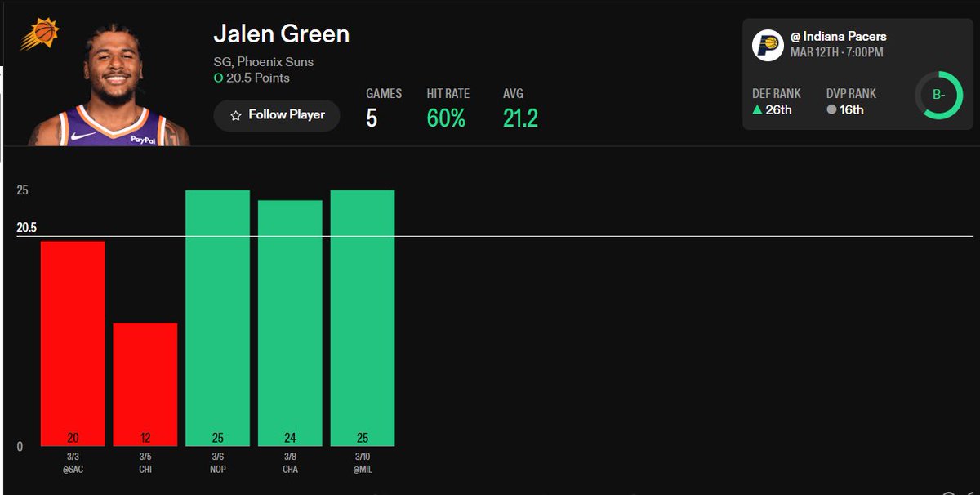Click the SG, Phoenix Suns text
Image resolution: width=980 pixels, height=495 pixels.
tap(264, 62)
